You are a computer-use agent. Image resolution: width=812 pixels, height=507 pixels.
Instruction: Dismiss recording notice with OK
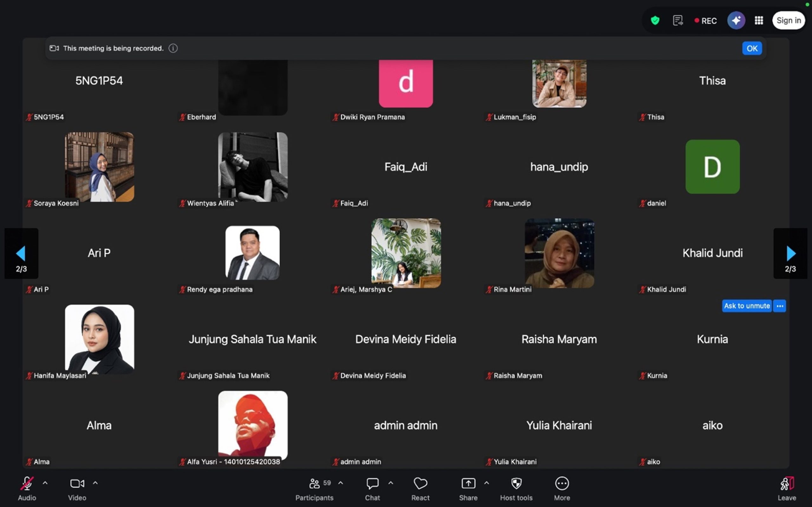pyautogui.click(x=752, y=48)
